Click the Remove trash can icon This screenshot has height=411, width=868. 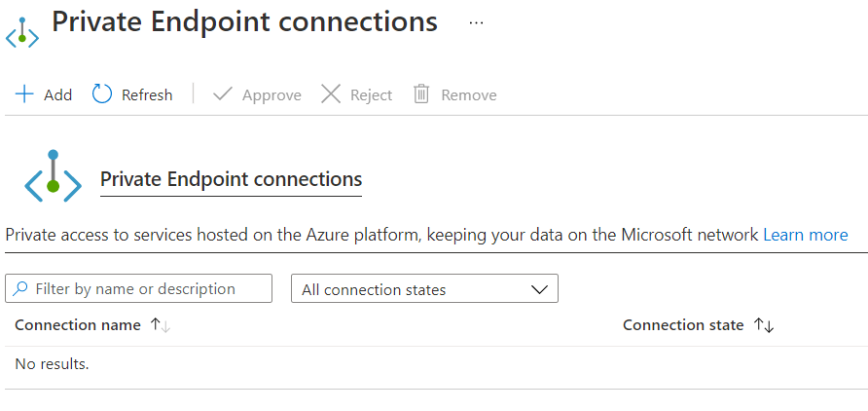421,94
